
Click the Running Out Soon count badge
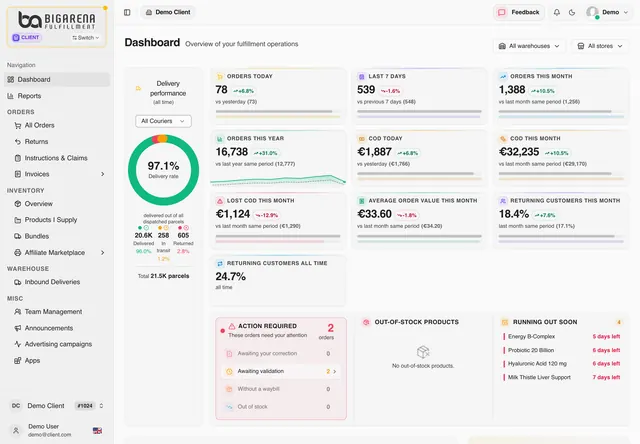(x=619, y=322)
